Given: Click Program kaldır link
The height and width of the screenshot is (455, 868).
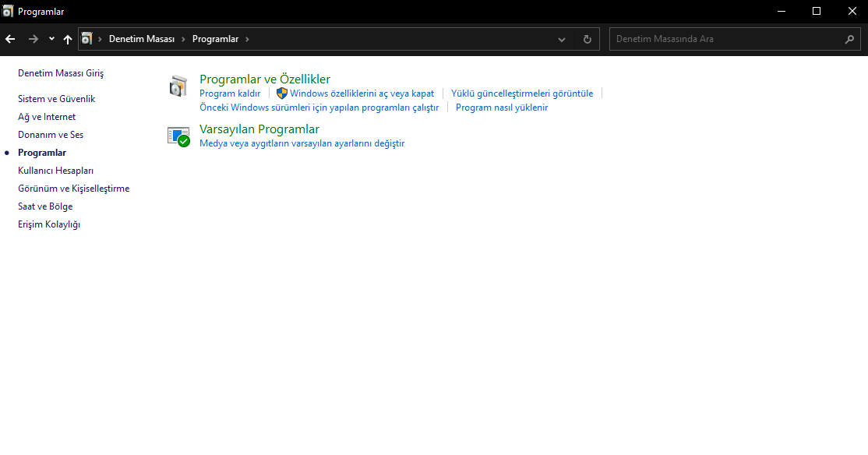Looking at the screenshot, I should [230, 93].
